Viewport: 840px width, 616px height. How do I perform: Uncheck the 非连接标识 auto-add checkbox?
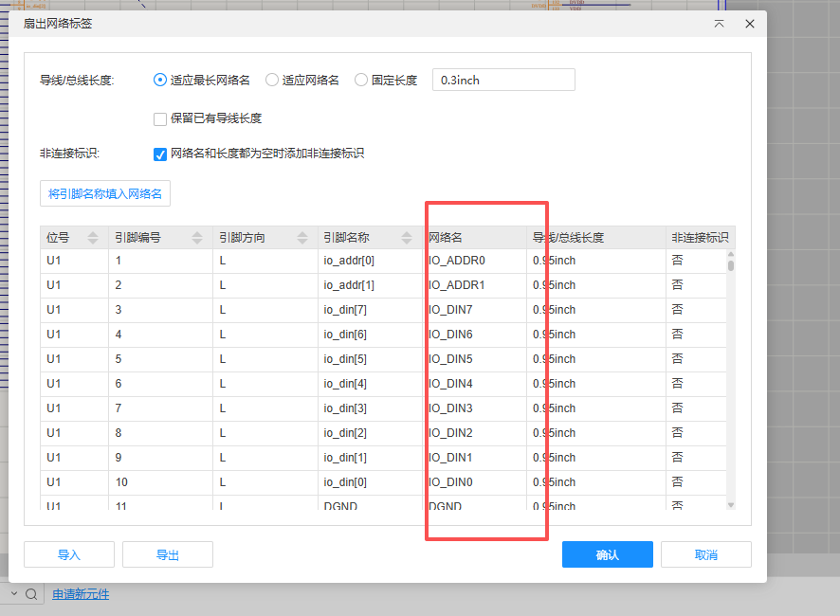click(160, 154)
